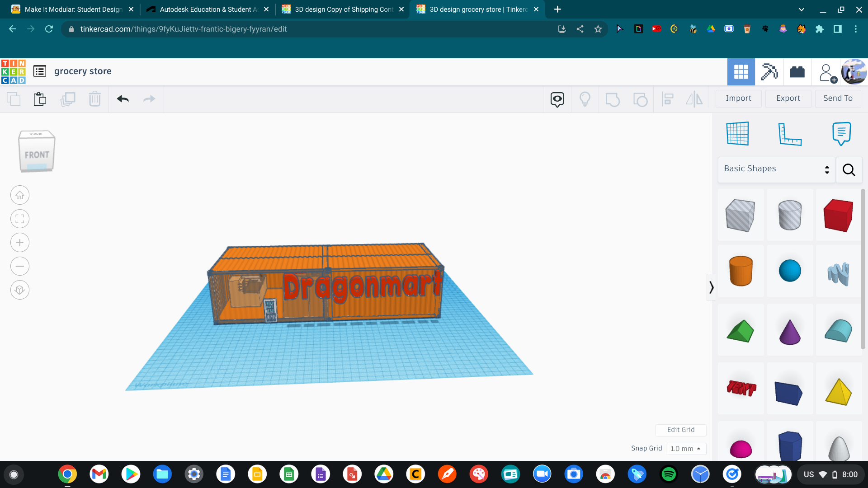The height and width of the screenshot is (488, 868).
Task: Pick the Cylinder hole shape
Action: tap(790, 216)
